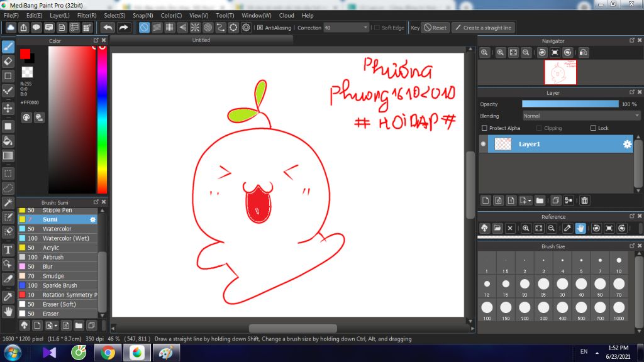Enable circle snap guide
Image resolution: width=644 pixels, height=362 pixels.
click(208, 28)
